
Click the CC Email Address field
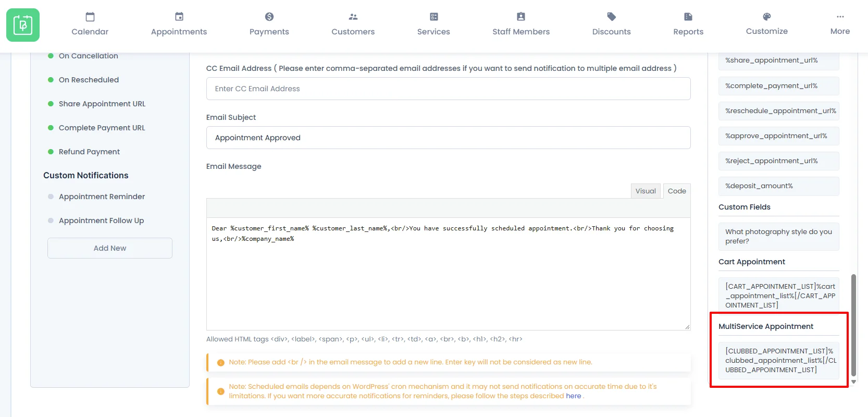pos(449,89)
